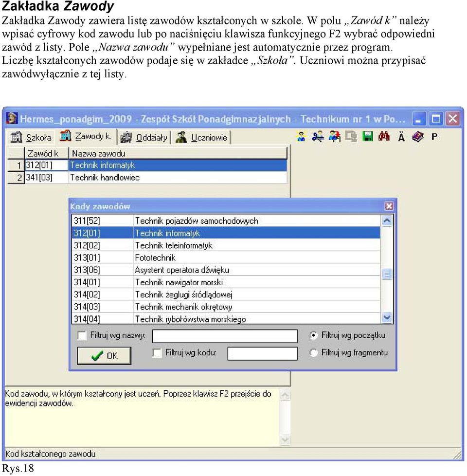Click the Zawód k column header

(46, 153)
